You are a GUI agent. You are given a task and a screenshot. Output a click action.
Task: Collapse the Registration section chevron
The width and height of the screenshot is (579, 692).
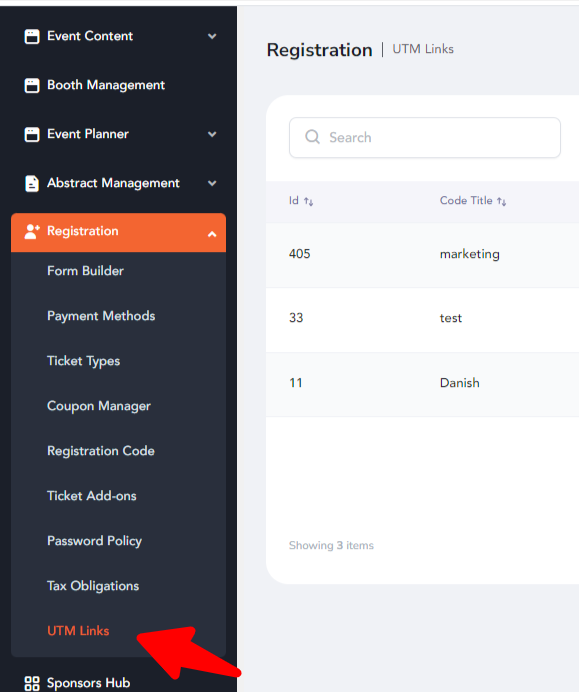pyautogui.click(x=212, y=234)
